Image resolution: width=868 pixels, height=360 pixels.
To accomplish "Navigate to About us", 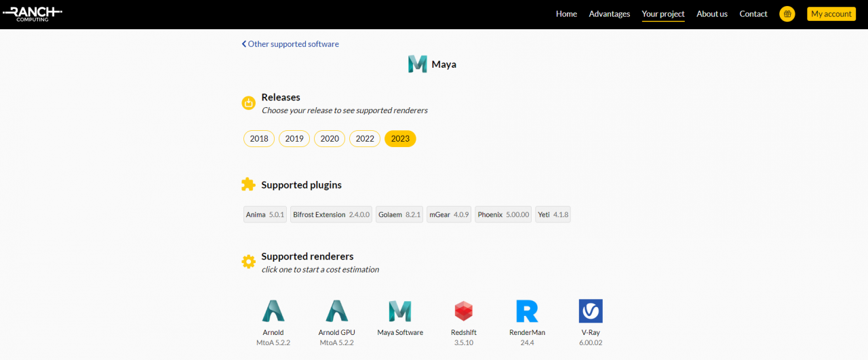I will click(712, 14).
